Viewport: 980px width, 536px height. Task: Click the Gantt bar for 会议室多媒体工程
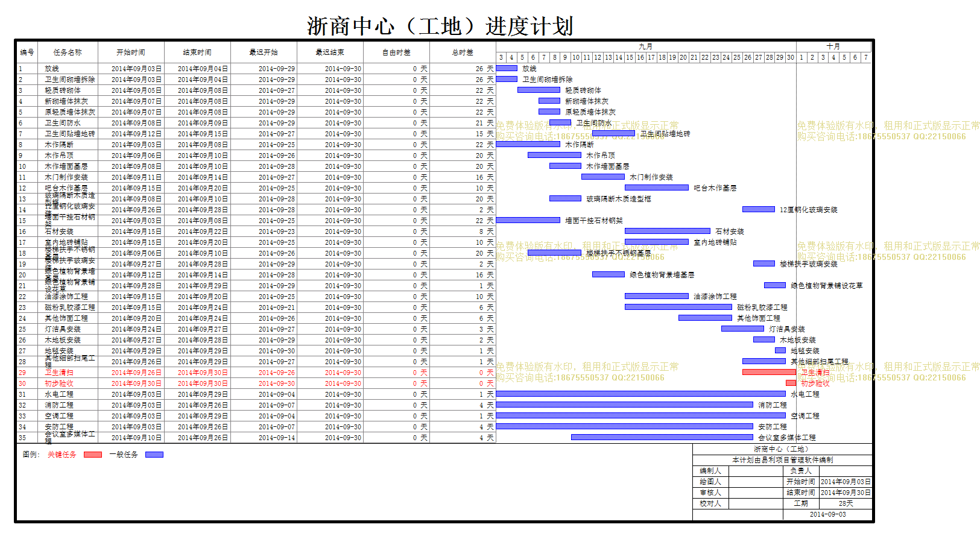click(662, 437)
